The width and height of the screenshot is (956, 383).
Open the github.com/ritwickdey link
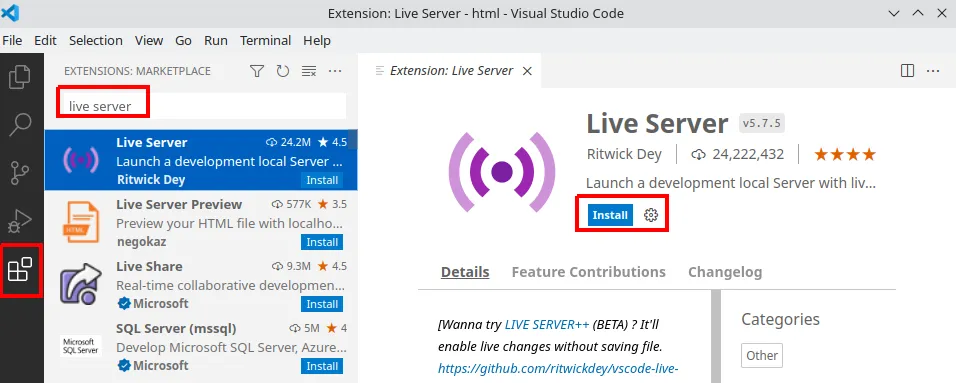[558, 368]
